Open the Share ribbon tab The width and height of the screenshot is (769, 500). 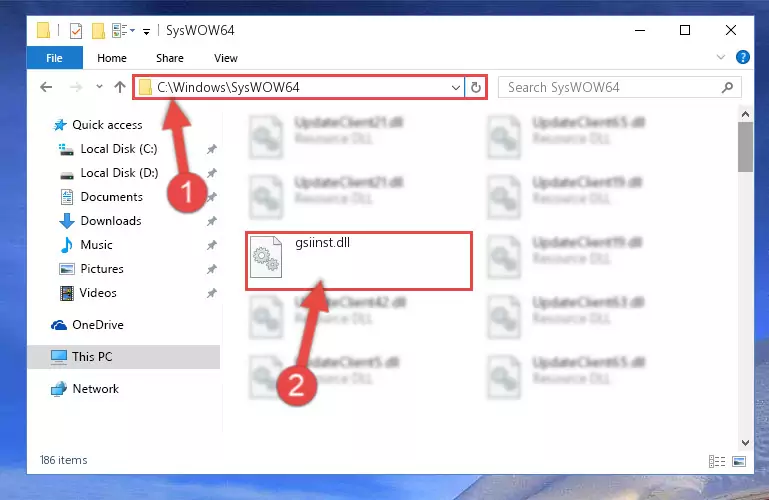[x=170, y=58]
